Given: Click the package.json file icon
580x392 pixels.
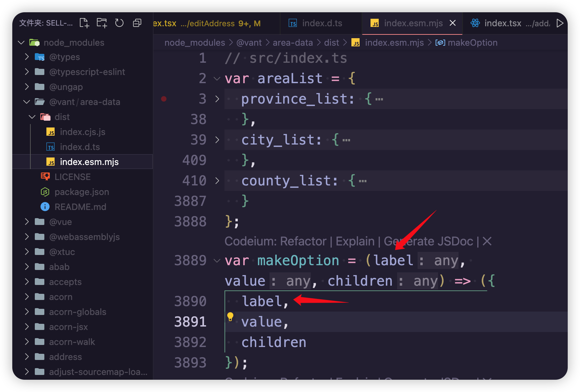Looking at the screenshot, I should point(45,192).
